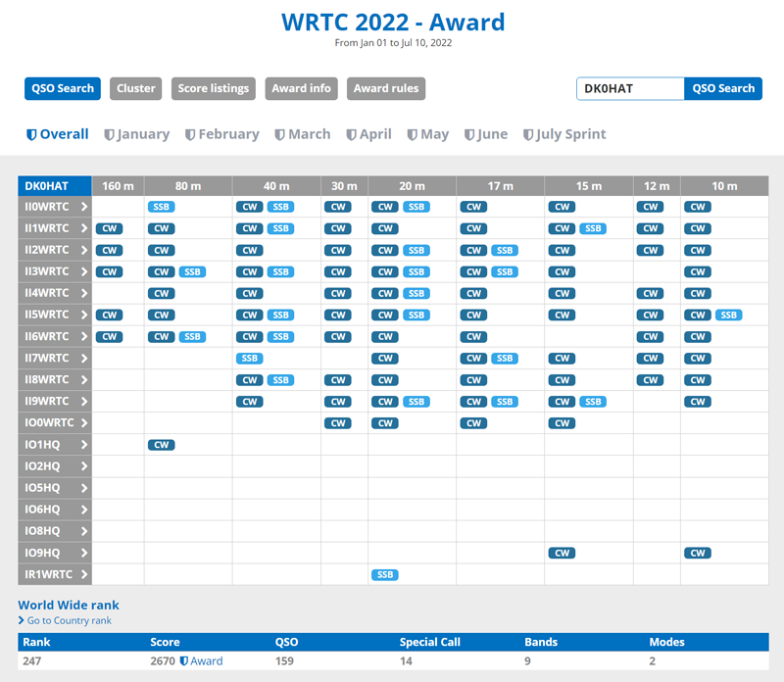Image resolution: width=784 pixels, height=682 pixels.
Task: Click the SSB badge for II2WRTC on 17 m
Action: point(505,250)
